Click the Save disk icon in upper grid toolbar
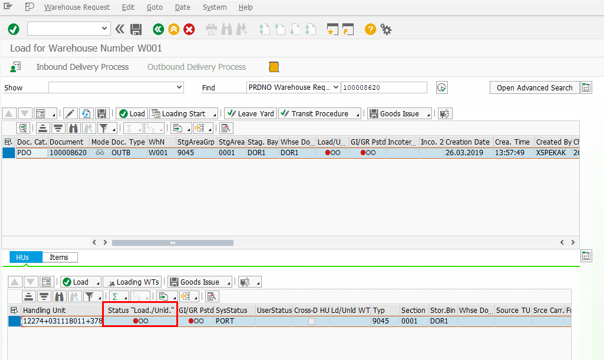The image size is (606, 360). 101,114
